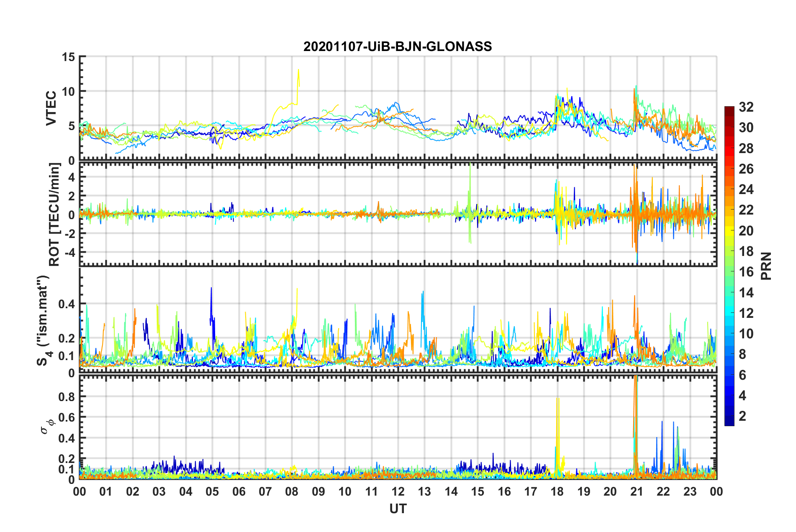This screenshot has height=532, width=796.
Task: Click the yellow VTEC spike peak after 08 UT
Action: (x=298, y=70)
